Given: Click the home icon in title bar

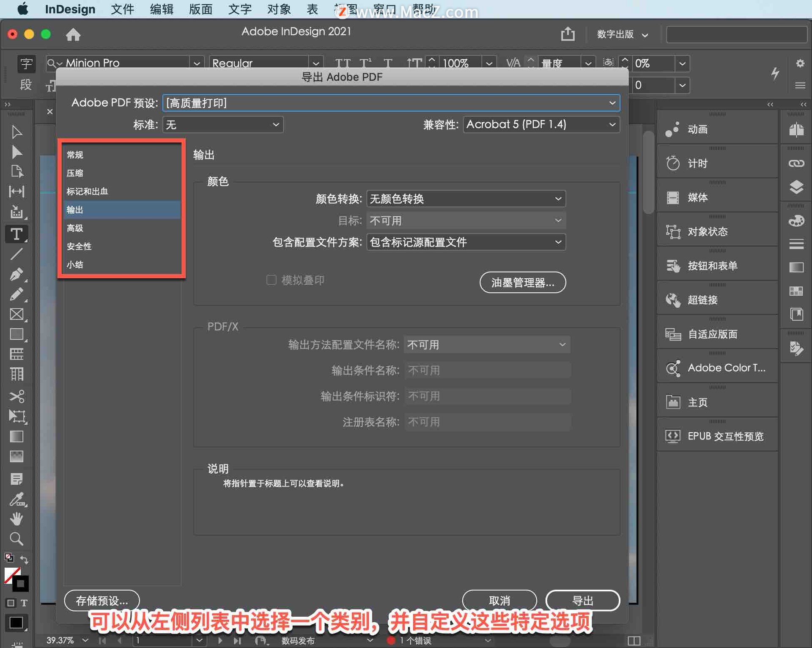Looking at the screenshot, I should (73, 34).
